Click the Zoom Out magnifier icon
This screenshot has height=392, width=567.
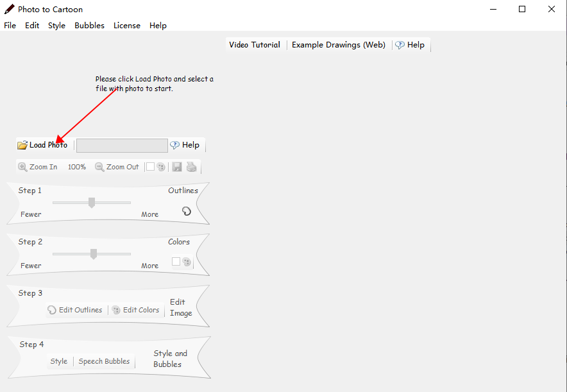[x=99, y=167]
